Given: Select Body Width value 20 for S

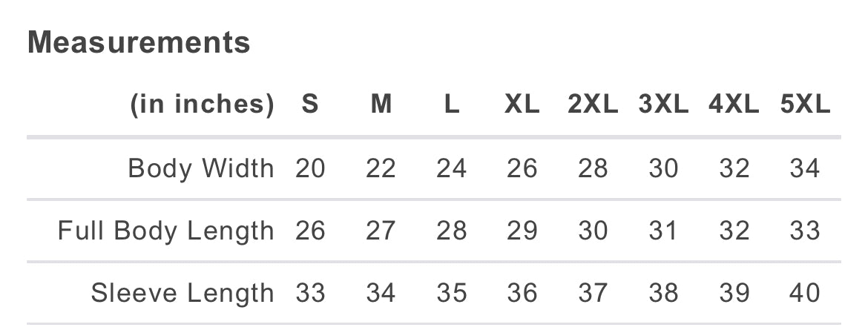Looking at the screenshot, I should point(310,168).
